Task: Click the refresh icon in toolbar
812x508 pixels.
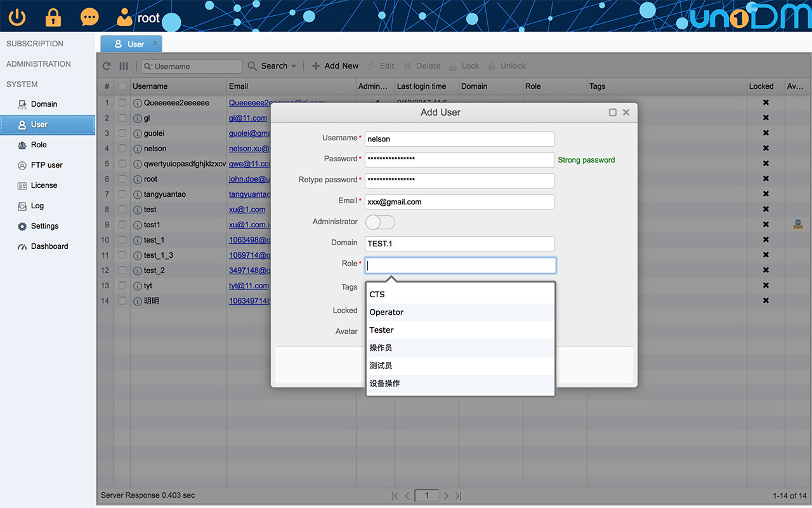Action: [107, 66]
